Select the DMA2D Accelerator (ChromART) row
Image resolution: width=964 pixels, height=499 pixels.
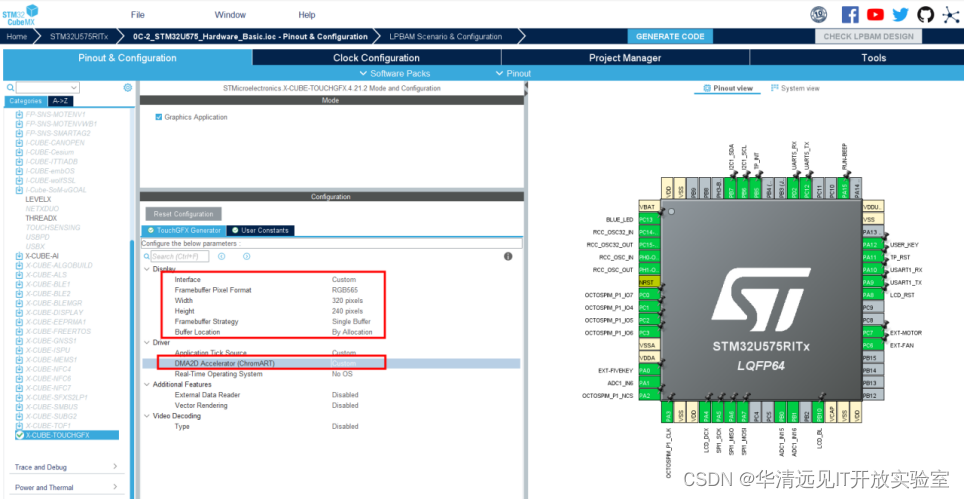tap(331, 363)
